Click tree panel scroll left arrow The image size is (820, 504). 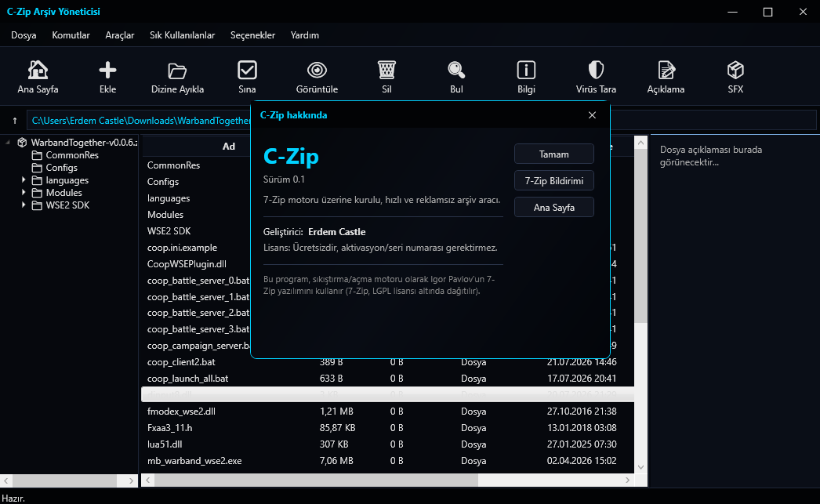pyautogui.click(x=5, y=480)
